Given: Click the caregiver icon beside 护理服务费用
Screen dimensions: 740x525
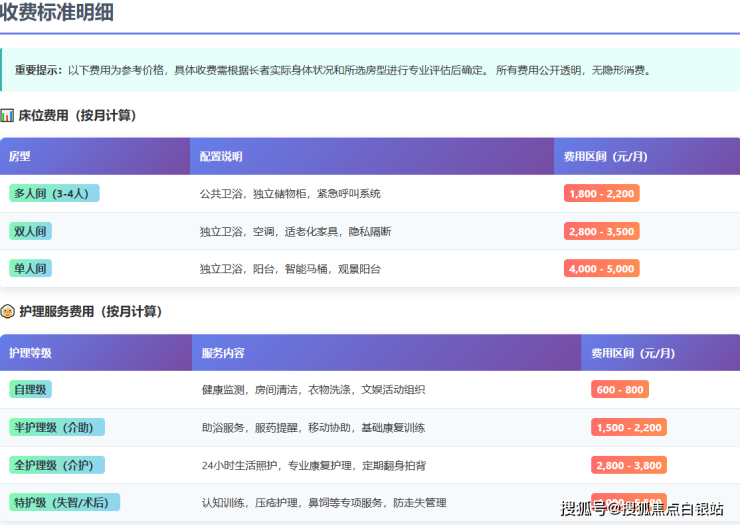Looking at the screenshot, I should tap(7, 312).
